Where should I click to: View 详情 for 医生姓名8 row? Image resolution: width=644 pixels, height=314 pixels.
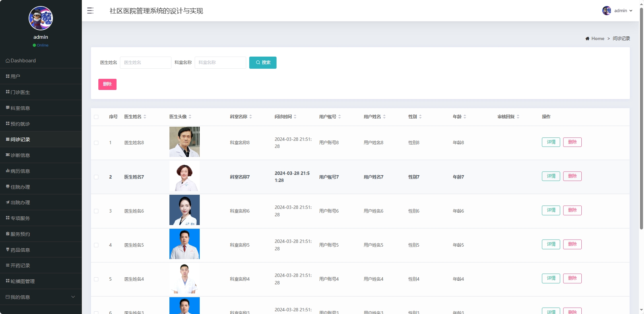click(551, 142)
